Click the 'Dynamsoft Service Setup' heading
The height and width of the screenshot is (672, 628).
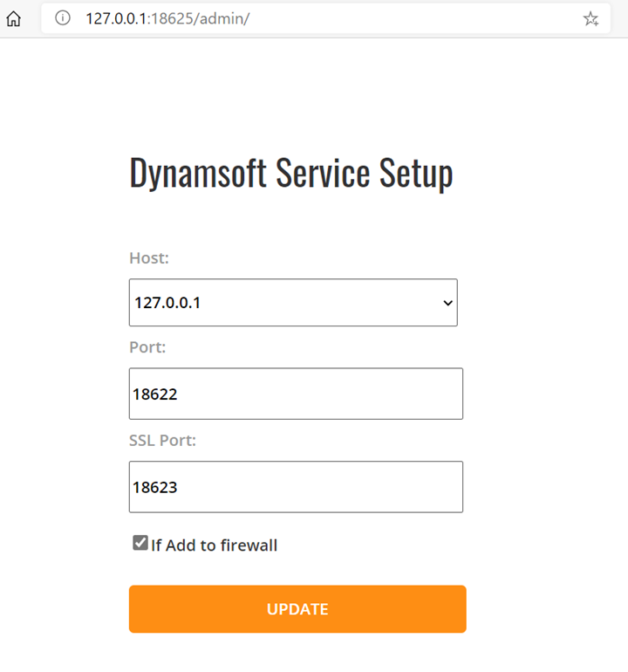(290, 174)
